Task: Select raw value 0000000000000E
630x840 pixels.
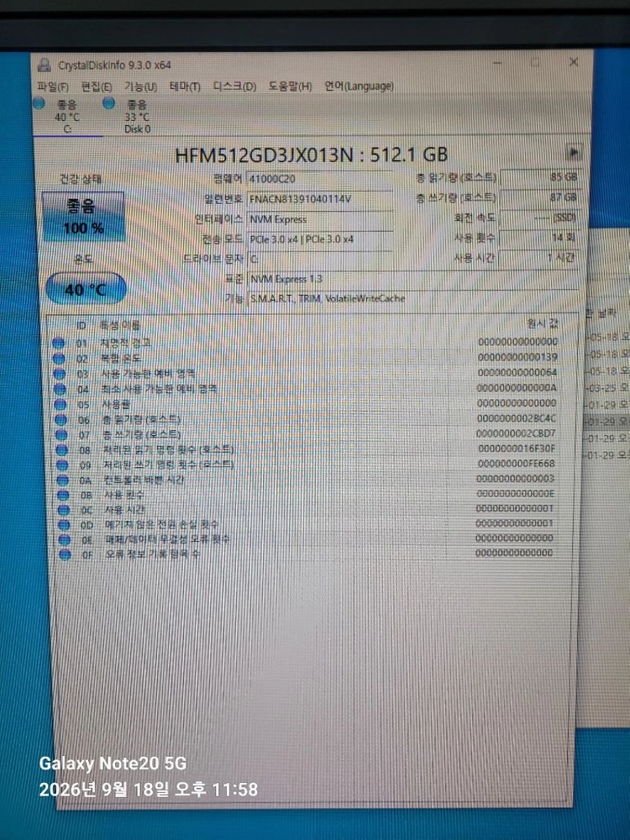Action: click(x=516, y=493)
